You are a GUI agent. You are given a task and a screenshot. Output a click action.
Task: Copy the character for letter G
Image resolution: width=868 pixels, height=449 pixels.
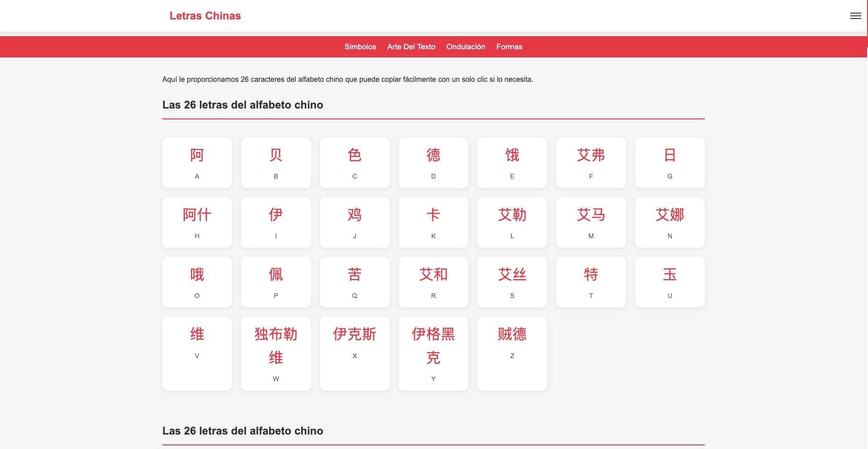(x=670, y=162)
